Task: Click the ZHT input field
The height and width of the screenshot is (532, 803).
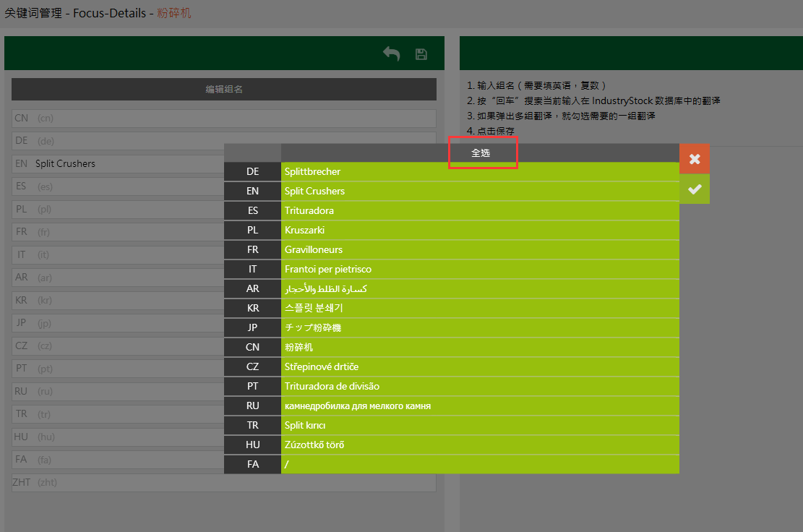Action: [x=224, y=483]
